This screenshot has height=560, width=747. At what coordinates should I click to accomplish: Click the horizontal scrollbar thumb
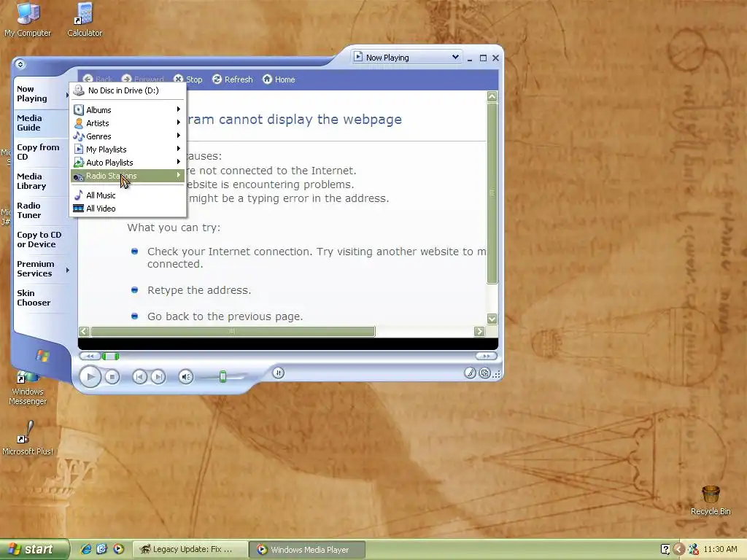click(x=233, y=332)
